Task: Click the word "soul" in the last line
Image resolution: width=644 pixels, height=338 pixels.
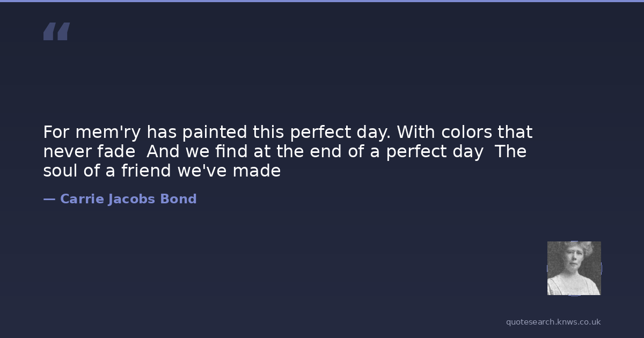Action: (x=59, y=171)
